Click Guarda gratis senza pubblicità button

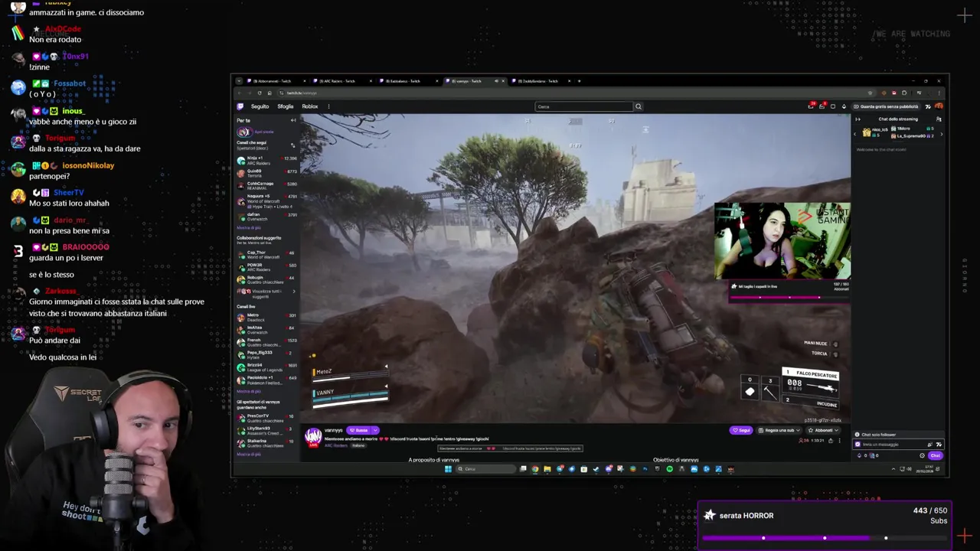(887, 106)
